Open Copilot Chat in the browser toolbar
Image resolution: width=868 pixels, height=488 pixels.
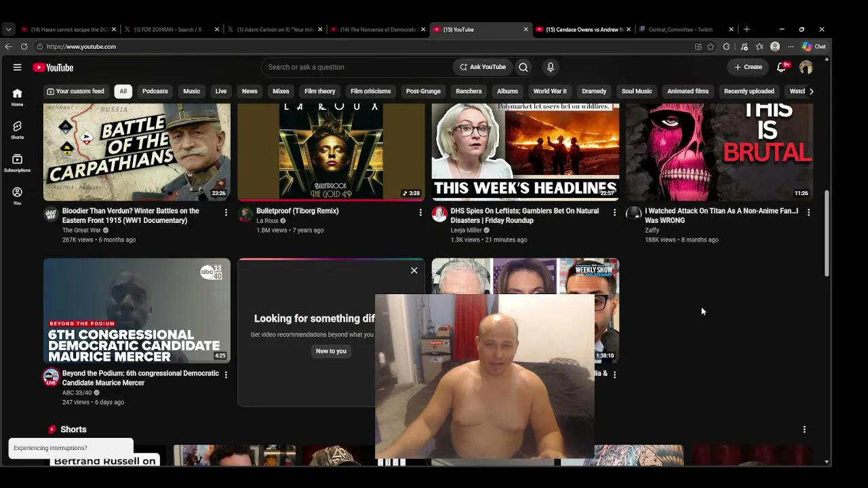click(814, 47)
